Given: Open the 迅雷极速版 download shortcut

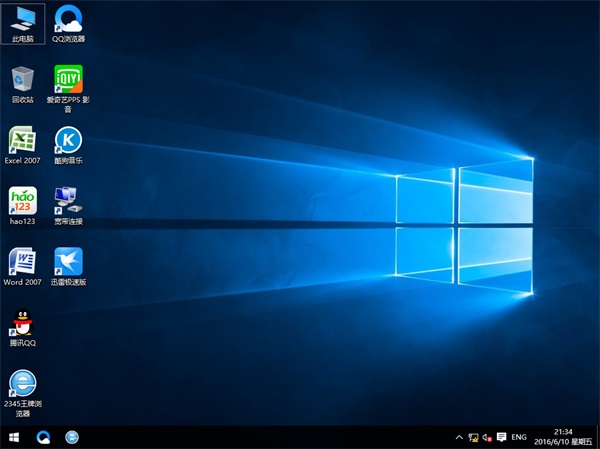Looking at the screenshot, I should click(x=68, y=261).
